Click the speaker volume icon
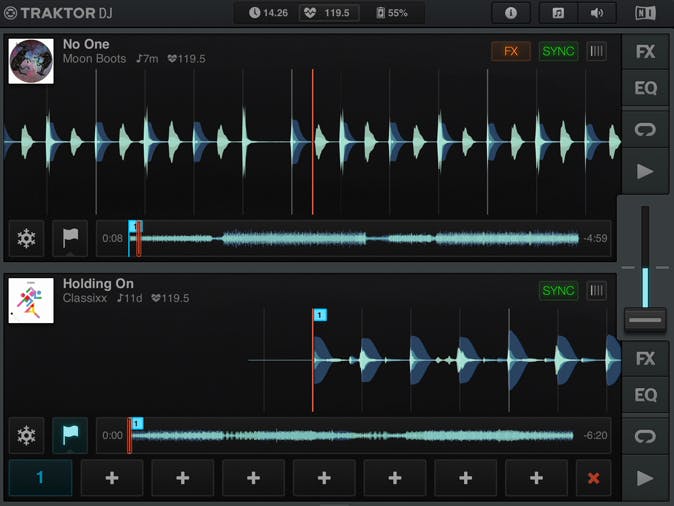 pyautogui.click(x=597, y=13)
